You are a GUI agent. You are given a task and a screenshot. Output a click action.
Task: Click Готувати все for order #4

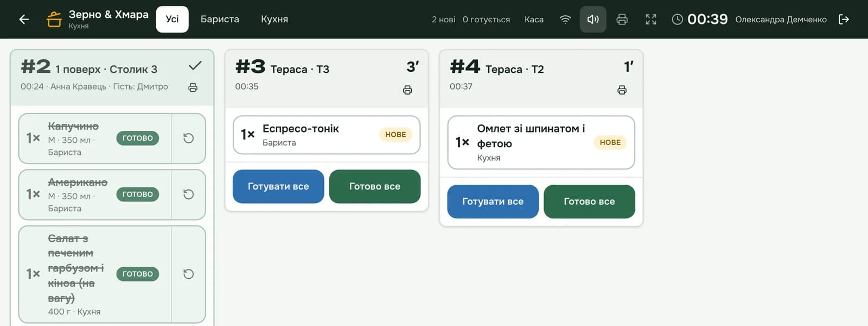[493, 202]
